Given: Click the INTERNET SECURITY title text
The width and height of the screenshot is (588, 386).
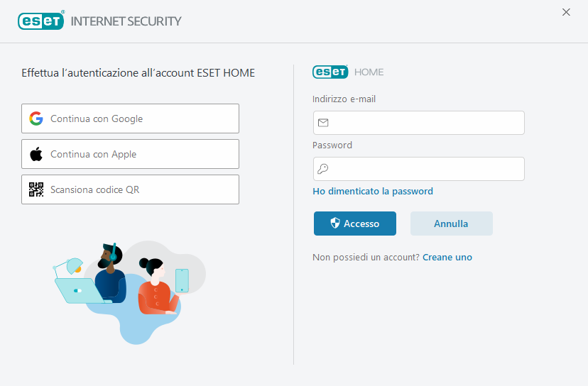Looking at the screenshot, I should 126,21.
